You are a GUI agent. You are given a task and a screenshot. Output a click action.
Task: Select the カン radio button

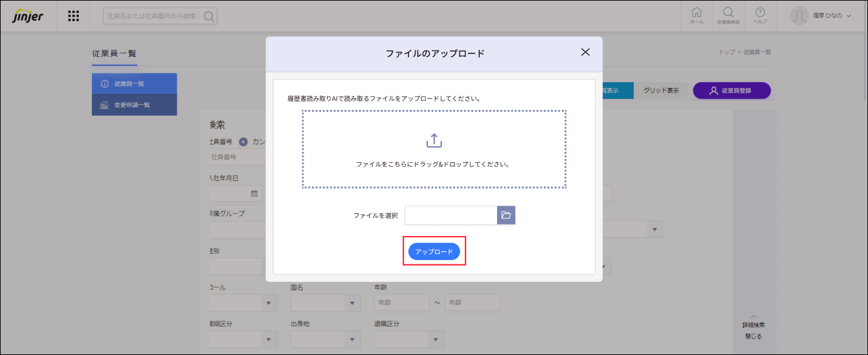point(243,142)
